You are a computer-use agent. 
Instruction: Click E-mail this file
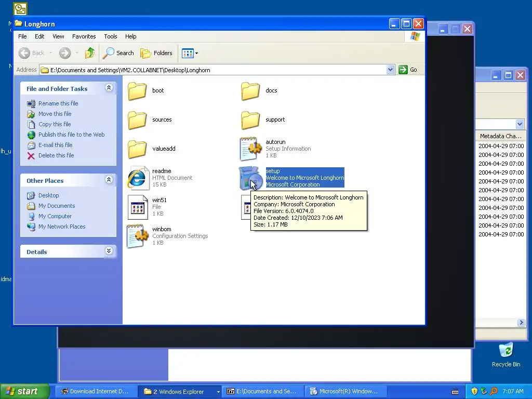55,145
